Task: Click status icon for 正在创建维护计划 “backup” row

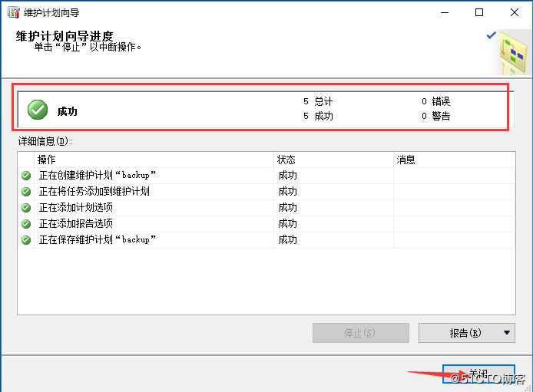Action: click(26, 176)
